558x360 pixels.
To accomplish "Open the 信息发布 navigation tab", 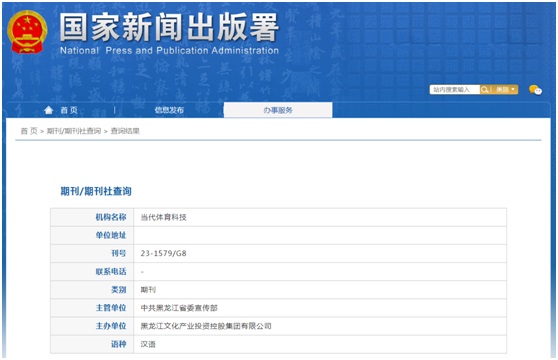I will click(x=169, y=110).
